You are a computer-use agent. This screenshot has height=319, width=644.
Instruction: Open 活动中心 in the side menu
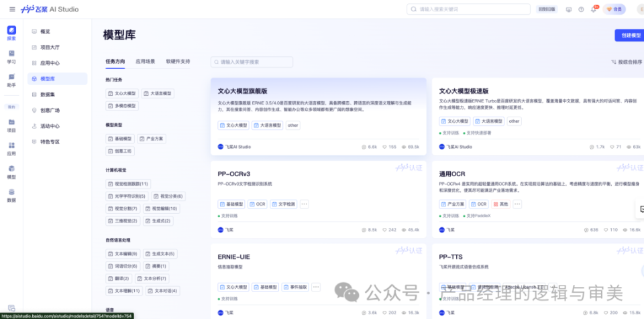57,126
